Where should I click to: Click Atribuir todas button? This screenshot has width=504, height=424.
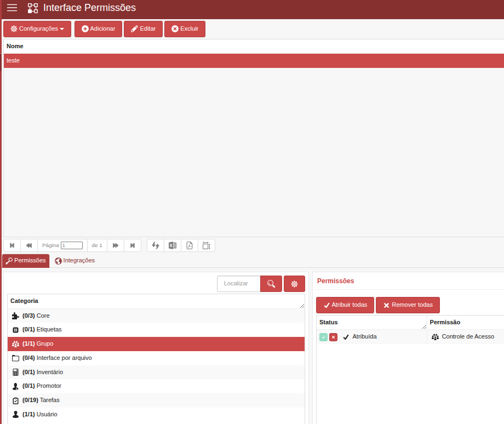click(345, 305)
